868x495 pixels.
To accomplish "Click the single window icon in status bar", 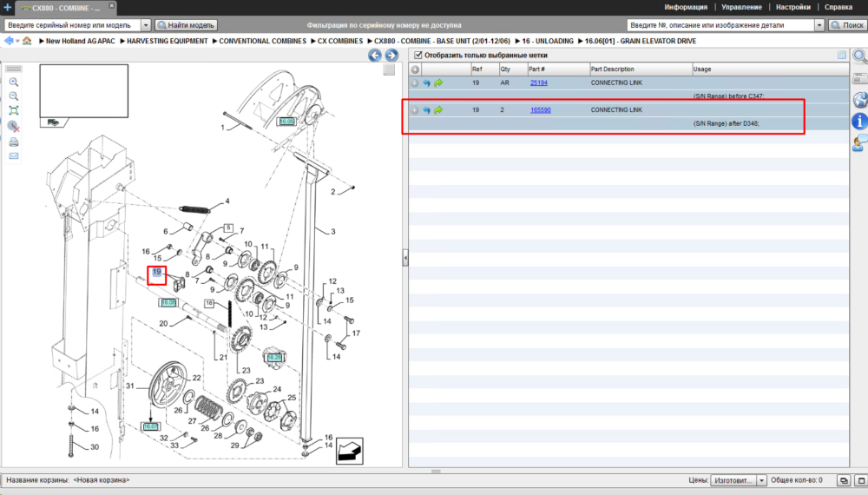I will [x=861, y=480].
